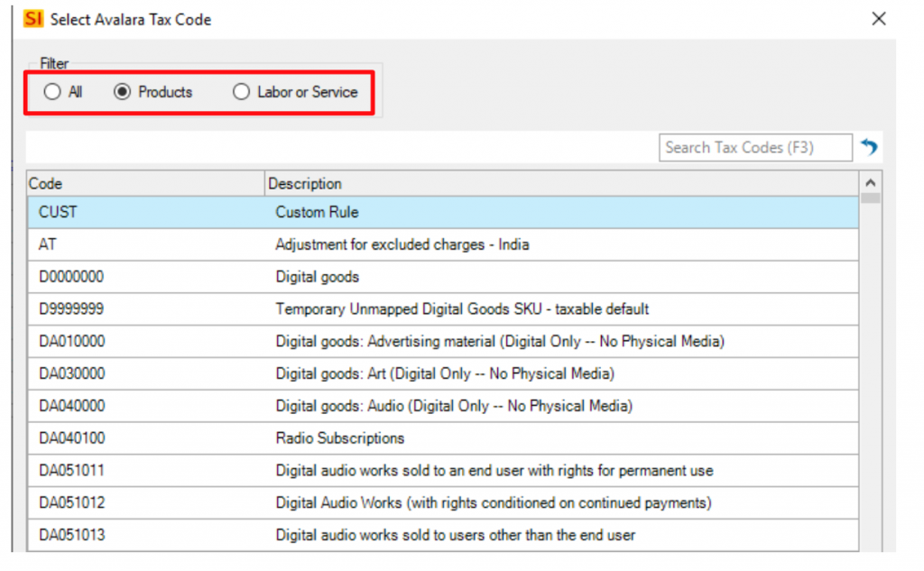Click the Radio Subscriptions description

(x=340, y=438)
